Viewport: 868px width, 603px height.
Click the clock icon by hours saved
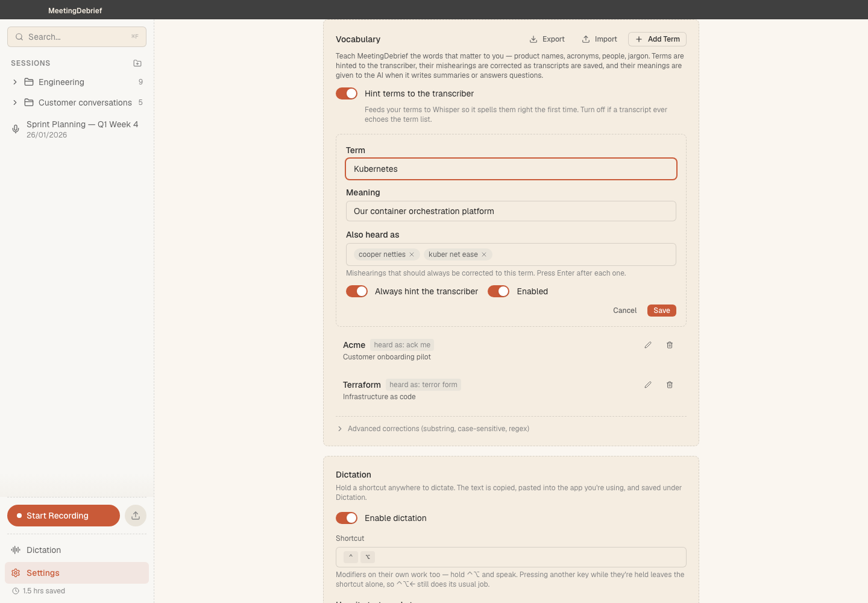click(16, 591)
